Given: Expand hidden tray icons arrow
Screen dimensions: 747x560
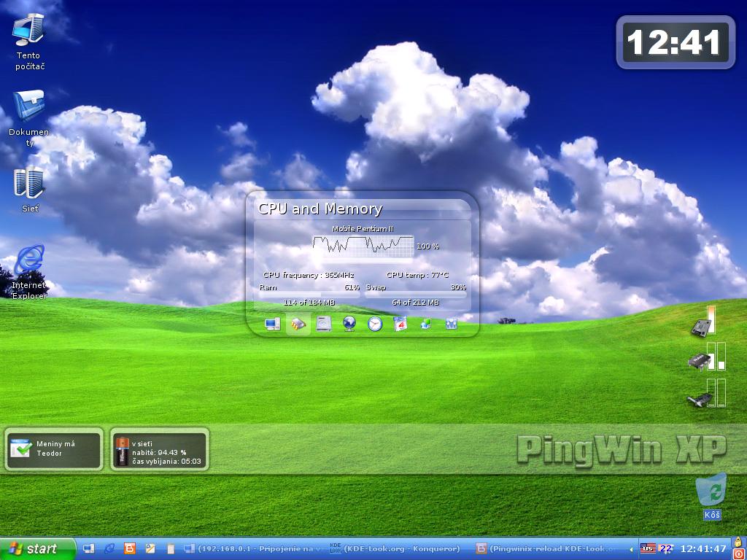Looking at the screenshot, I should click(x=632, y=549).
